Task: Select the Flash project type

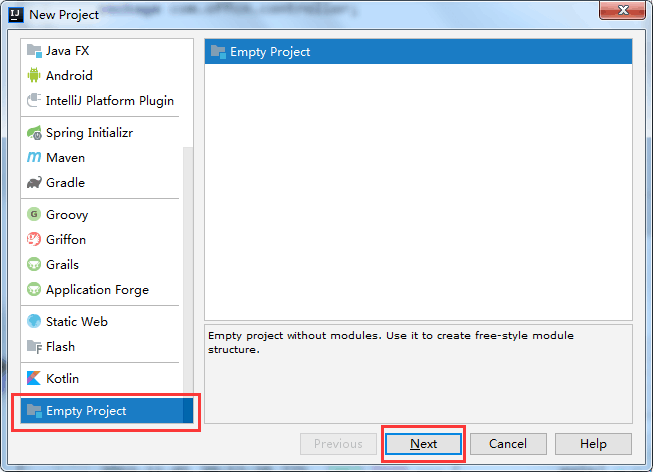Action: coord(102,347)
